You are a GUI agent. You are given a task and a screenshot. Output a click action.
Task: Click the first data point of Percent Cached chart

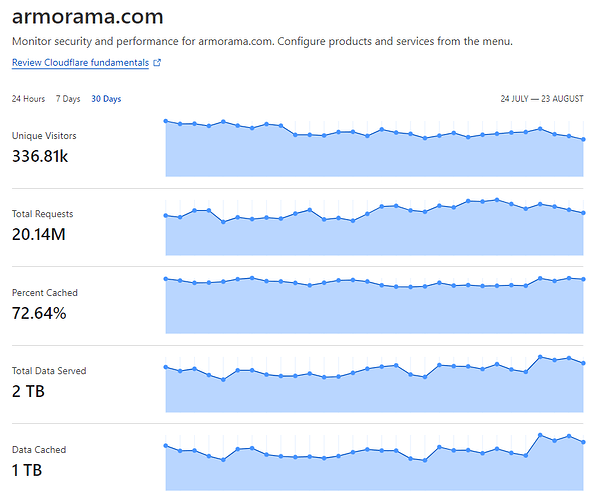(166, 279)
